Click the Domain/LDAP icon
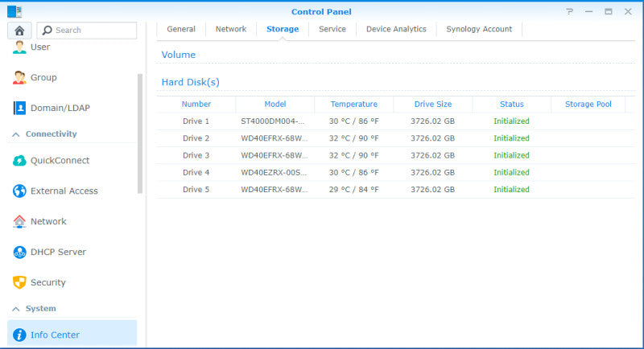Screen dimensions: 644x349 (19, 108)
